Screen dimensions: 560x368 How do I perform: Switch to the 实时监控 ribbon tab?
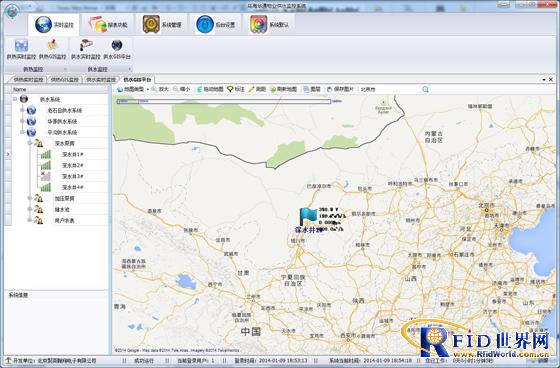(x=54, y=25)
